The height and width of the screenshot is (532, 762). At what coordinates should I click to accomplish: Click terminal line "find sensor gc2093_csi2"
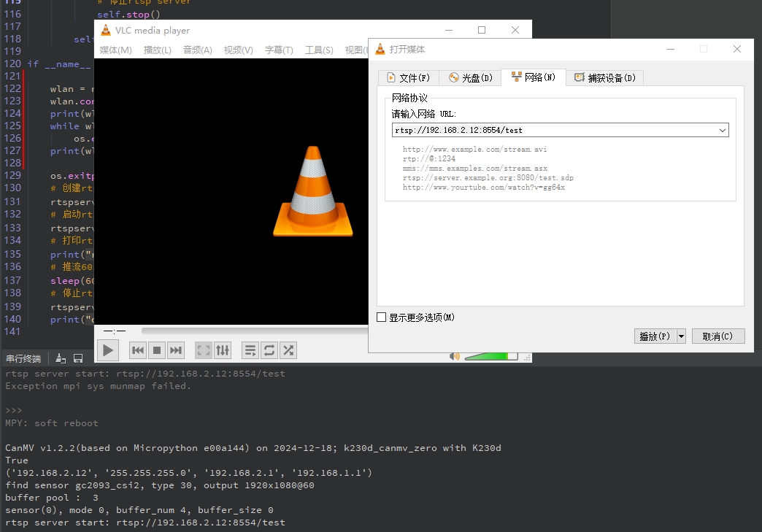(159, 485)
